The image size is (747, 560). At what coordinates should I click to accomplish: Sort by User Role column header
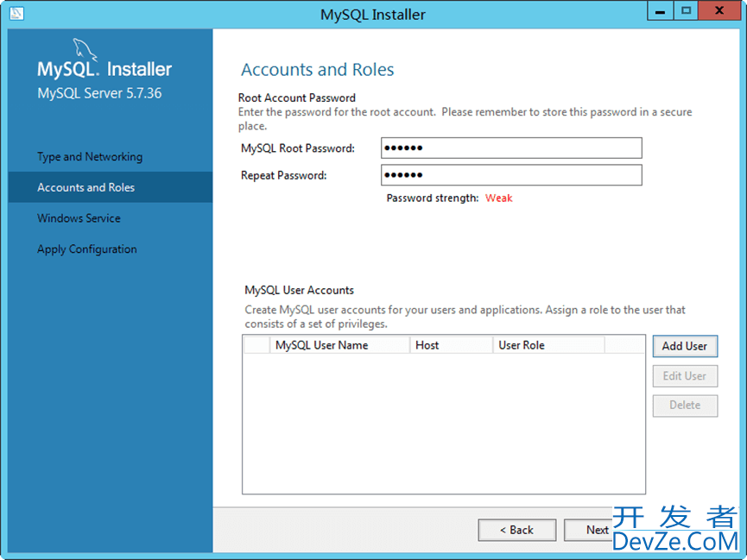(549, 345)
